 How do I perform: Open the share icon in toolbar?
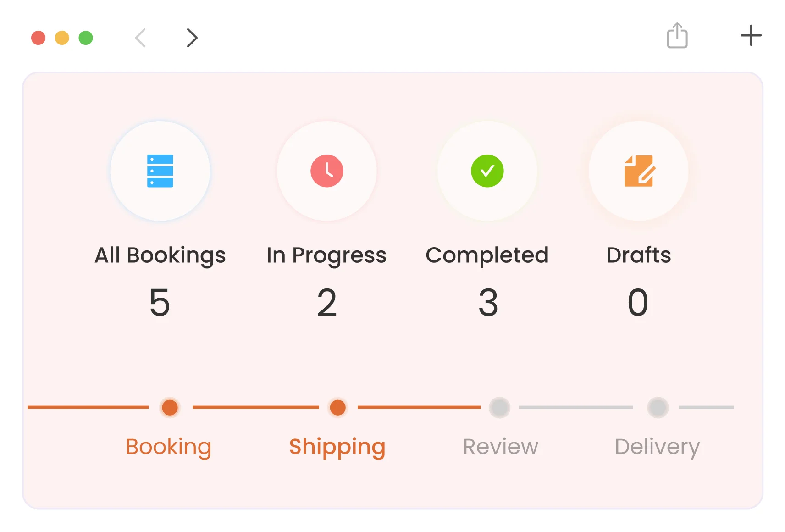point(677,36)
